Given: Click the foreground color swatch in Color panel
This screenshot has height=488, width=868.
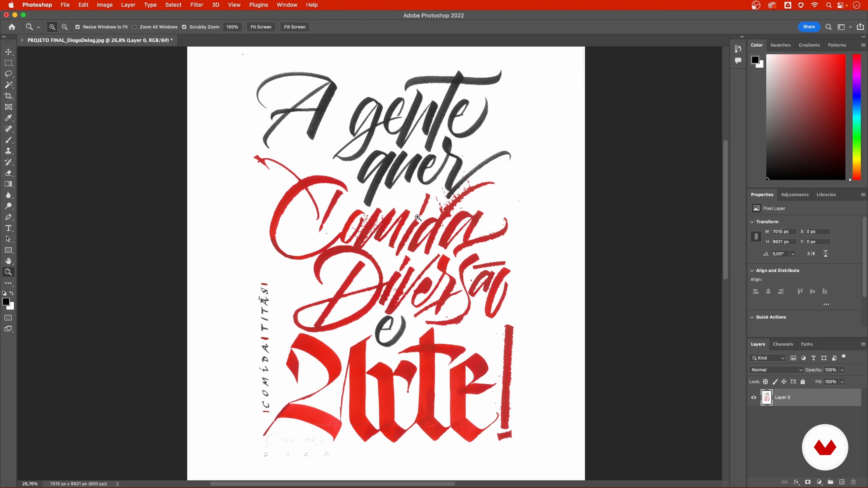Looking at the screenshot, I should (x=755, y=60).
